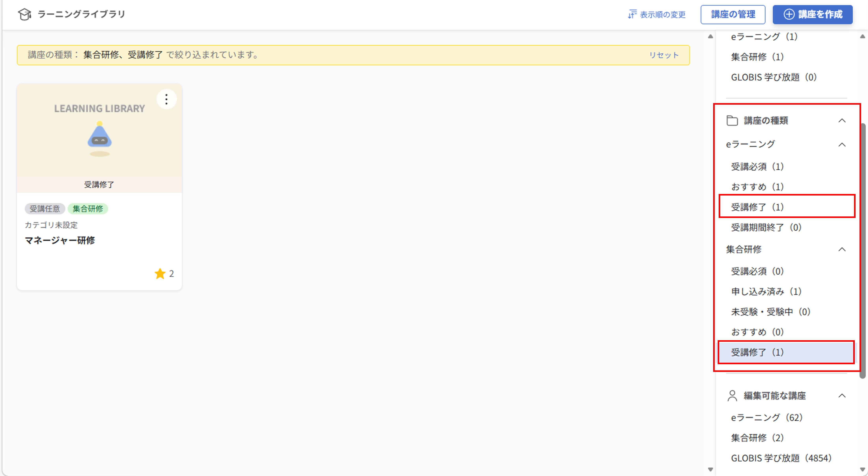Click 表示順の変更 link

click(657, 14)
